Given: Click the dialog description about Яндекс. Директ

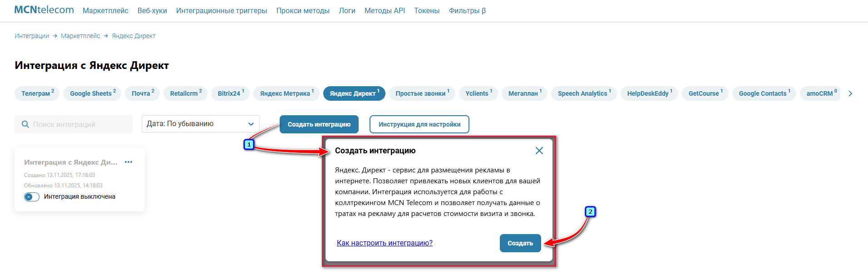Looking at the screenshot, I should [438, 192].
